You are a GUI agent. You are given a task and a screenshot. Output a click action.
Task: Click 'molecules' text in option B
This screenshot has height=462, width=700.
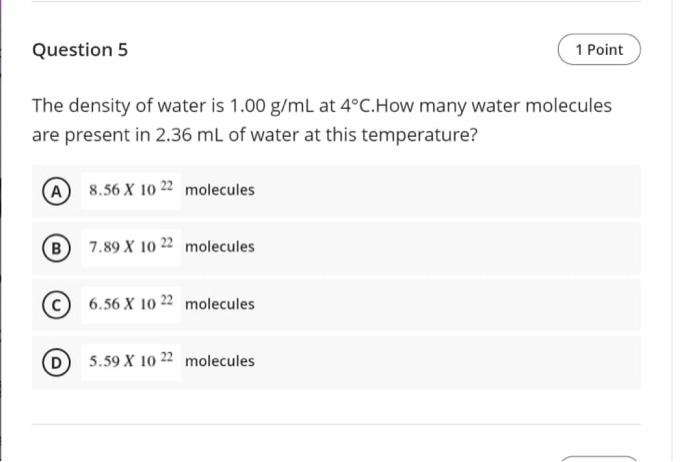click(220, 247)
